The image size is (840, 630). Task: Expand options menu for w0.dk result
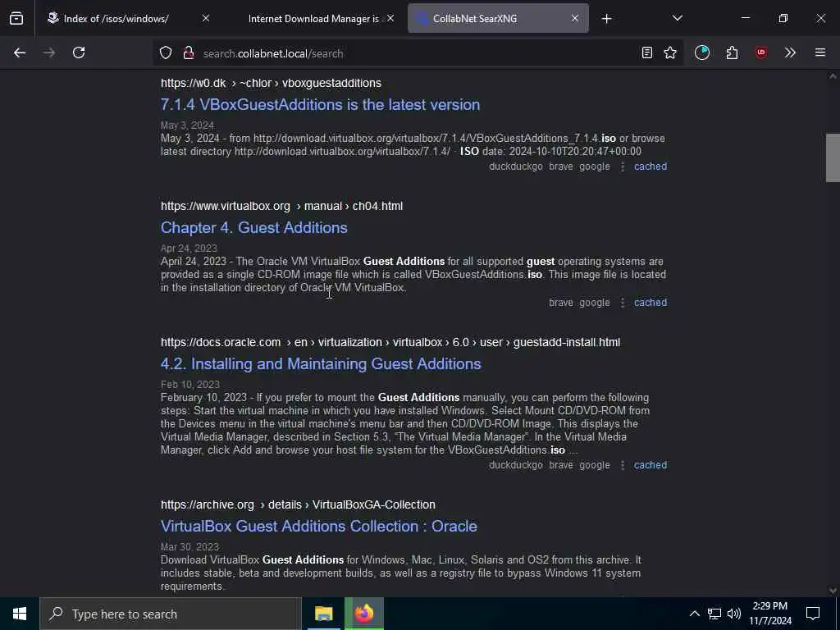(x=623, y=167)
